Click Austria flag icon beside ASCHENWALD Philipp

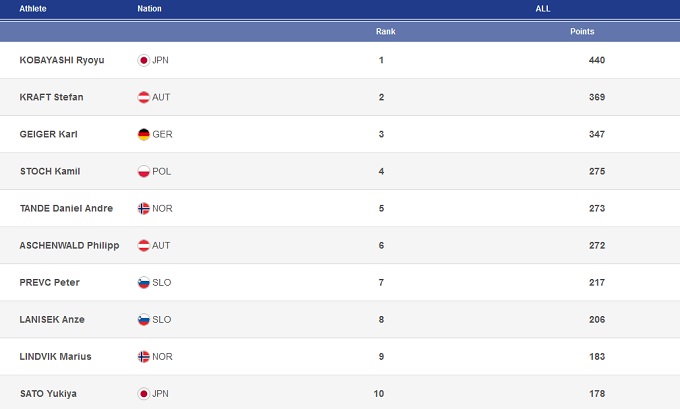click(143, 245)
